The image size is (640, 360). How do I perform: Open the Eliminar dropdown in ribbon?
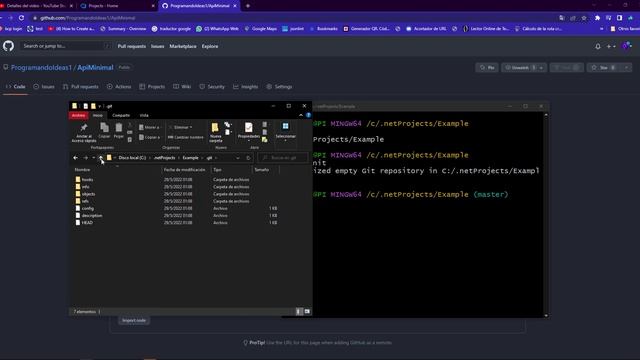pos(180,127)
